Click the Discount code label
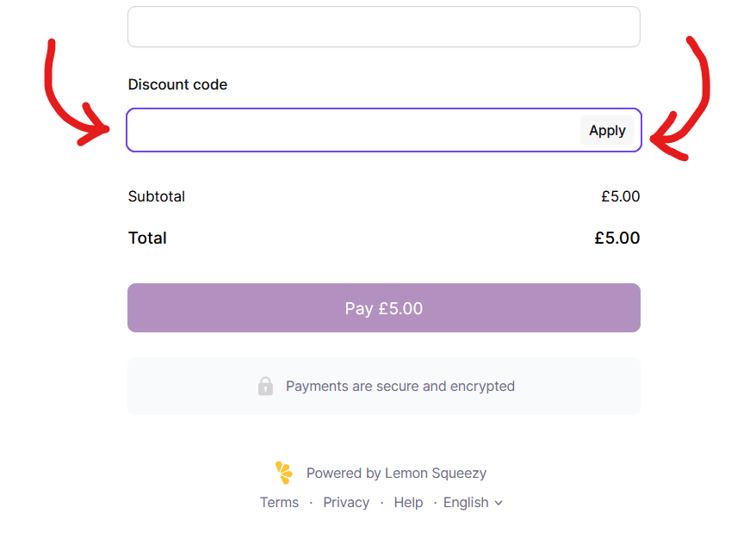The width and height of the screenshot is (756, 545). click(x=177, y=84)
